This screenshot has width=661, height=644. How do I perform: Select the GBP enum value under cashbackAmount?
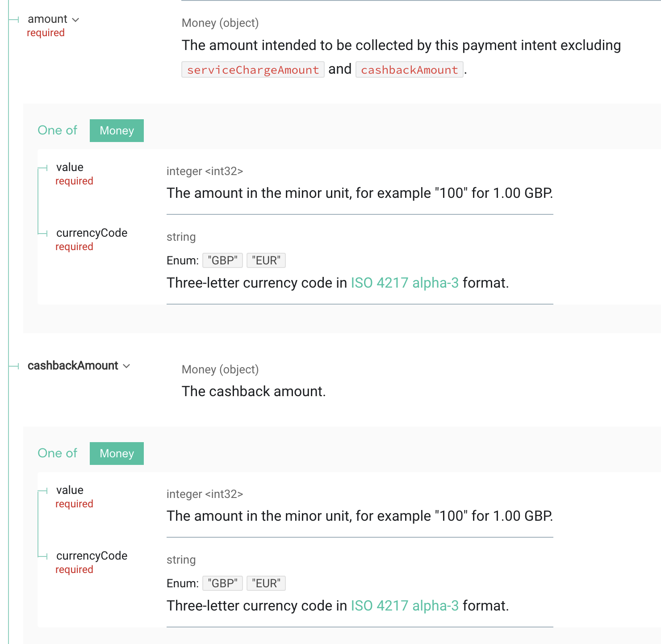pos(222,583)
